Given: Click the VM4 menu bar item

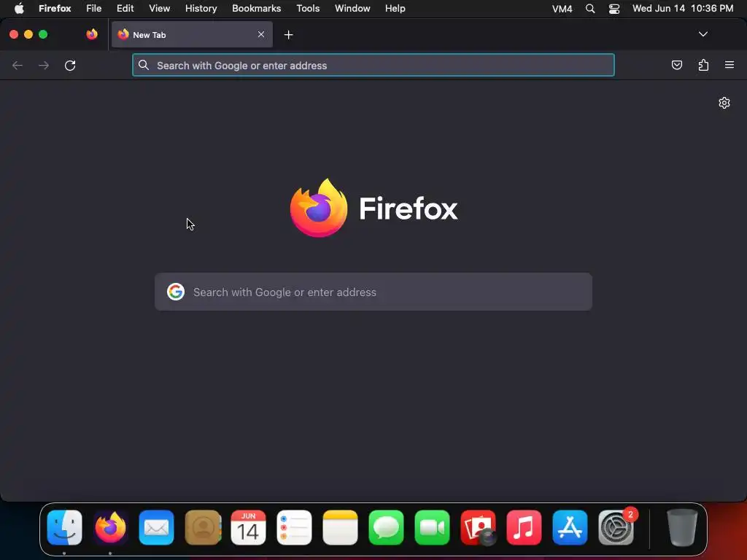Looking at the screenshot, I should 562,9.
